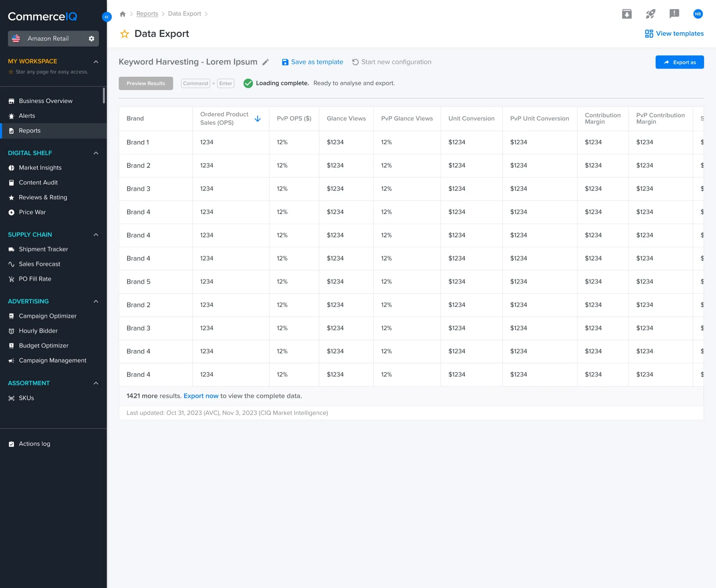The image size is (716, 588).
Task: Click the PvP Unit Conversion header
Action: pyautogui.click(x=539, y=119)
